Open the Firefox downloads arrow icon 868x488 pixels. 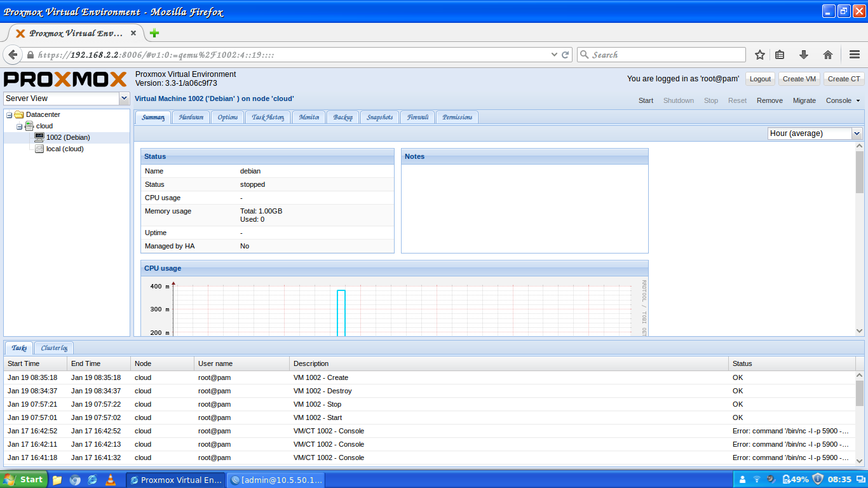click(803, 55)
